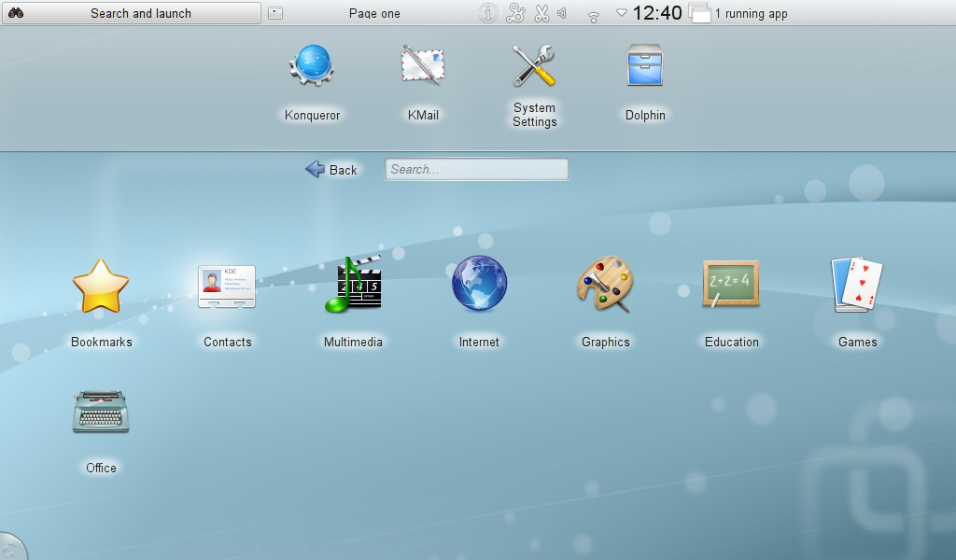Switch to Page one
Image resolution: width=956 pixels, height=560 pixels.
[374, 13]
